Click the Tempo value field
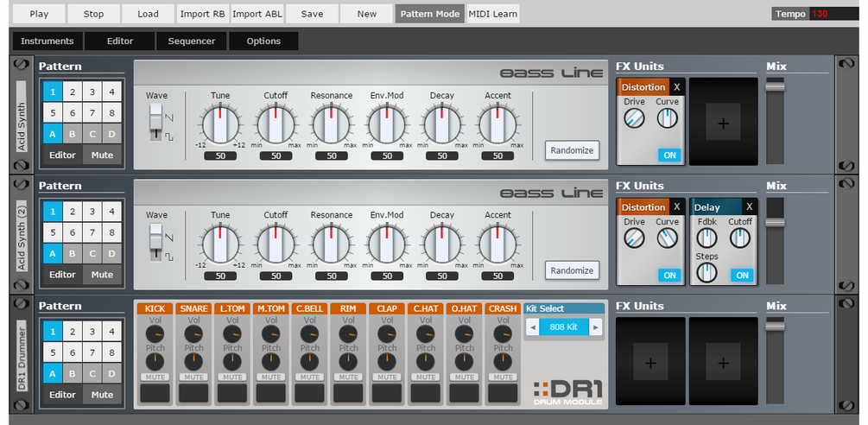The height and width of the screenshot is (425, 868). [834, 14]
